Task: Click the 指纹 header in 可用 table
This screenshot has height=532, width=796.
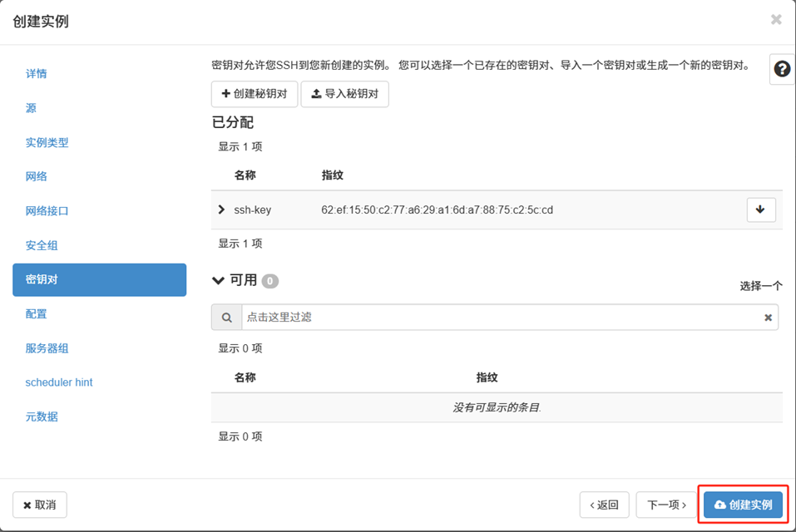Action: [x=487, y=377]
